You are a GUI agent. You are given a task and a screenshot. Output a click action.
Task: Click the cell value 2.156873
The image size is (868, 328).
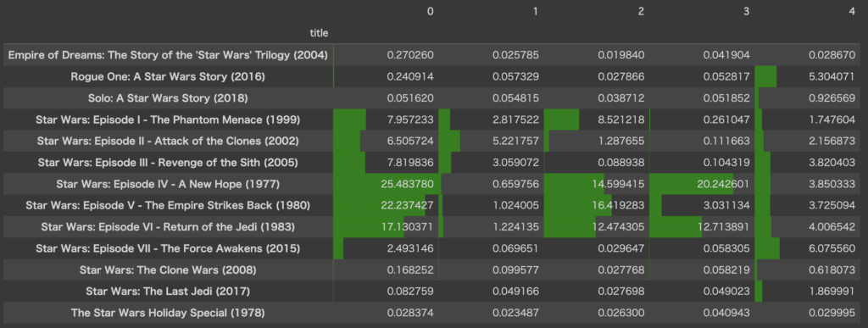[x=832, y=141]
